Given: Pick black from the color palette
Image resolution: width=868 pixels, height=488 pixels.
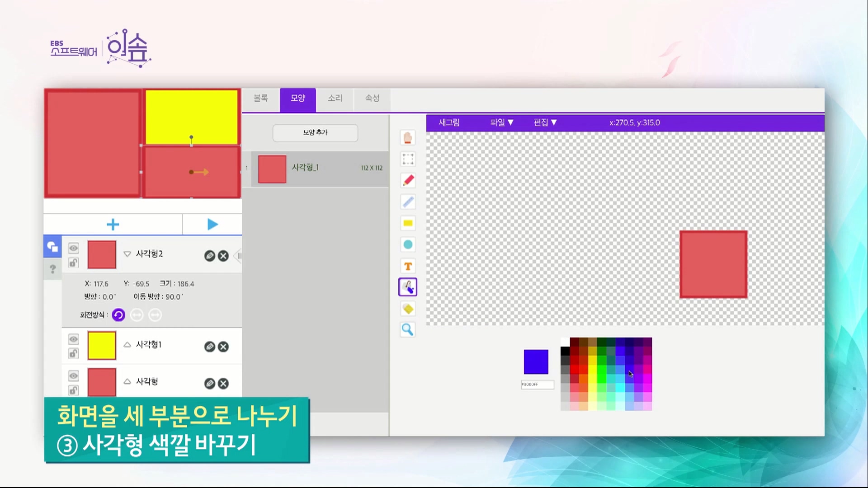Looking at the screenshot, I should 565,351.
